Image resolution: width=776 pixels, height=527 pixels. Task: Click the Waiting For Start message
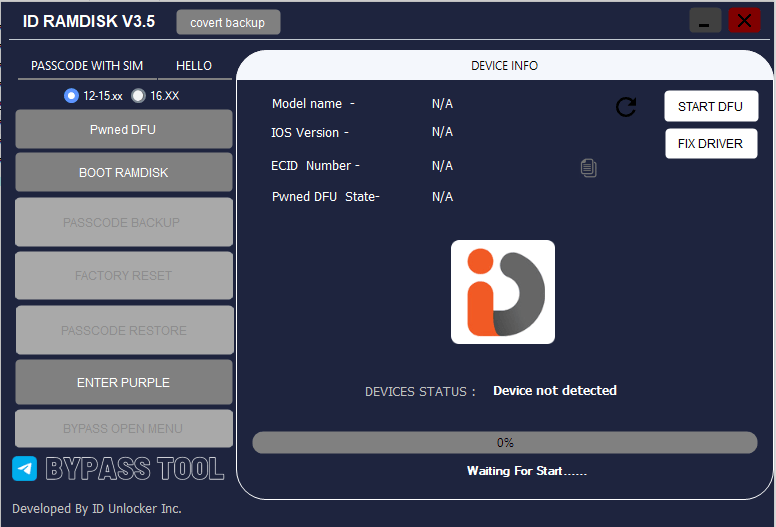527,471
